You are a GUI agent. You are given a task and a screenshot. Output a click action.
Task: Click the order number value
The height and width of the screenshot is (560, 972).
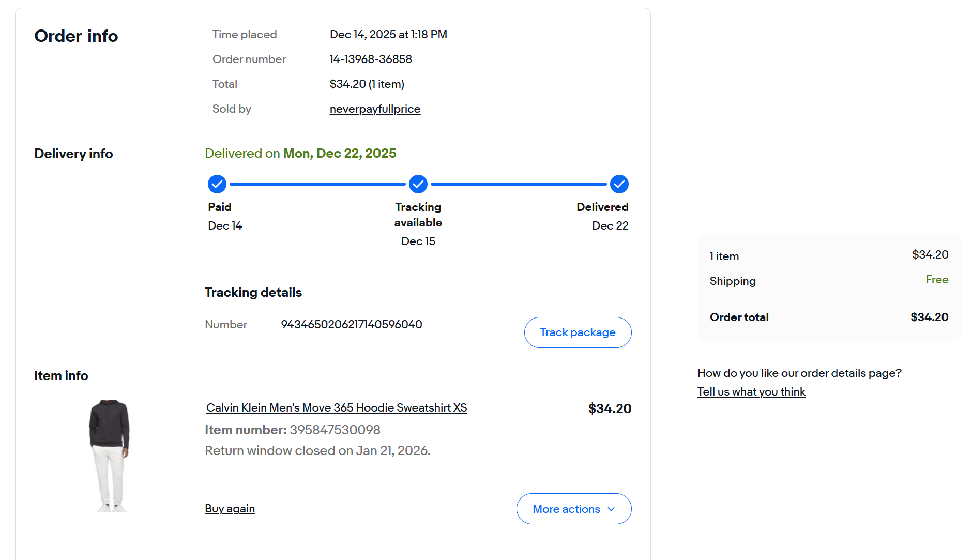[371, 59]
